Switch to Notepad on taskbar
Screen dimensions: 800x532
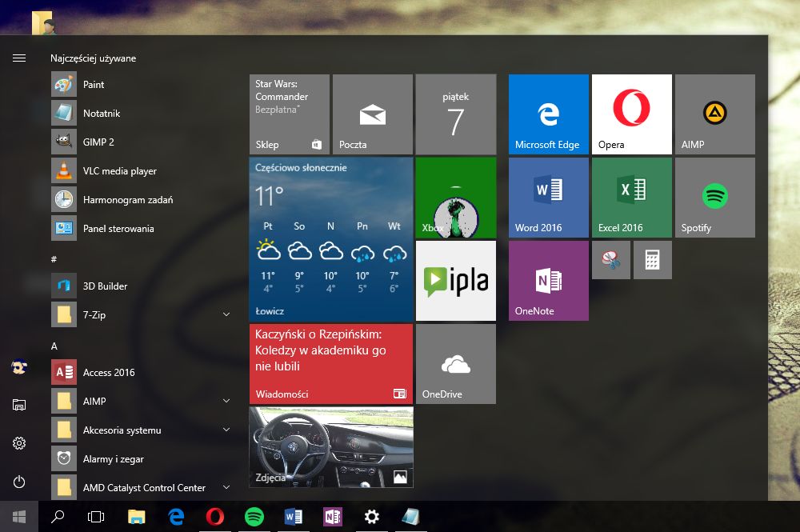pos(410,517)
